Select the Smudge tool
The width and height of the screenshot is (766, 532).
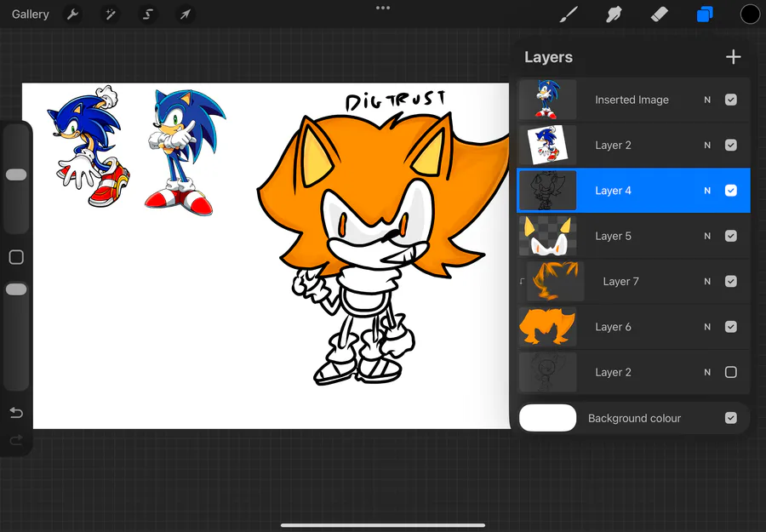614,14
